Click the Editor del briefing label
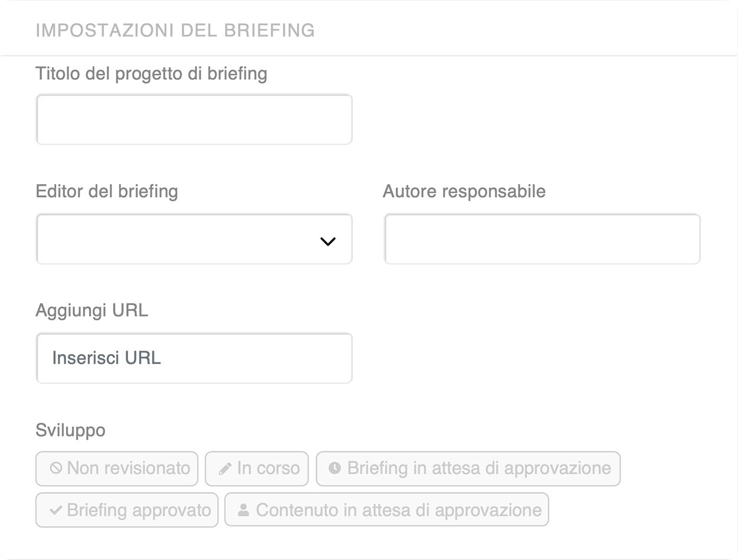 (107, 191)
